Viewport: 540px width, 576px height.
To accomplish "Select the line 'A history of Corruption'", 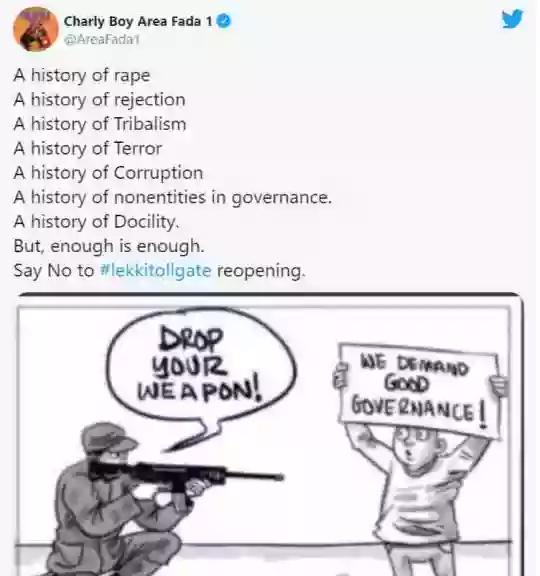I will click(108, 173).
